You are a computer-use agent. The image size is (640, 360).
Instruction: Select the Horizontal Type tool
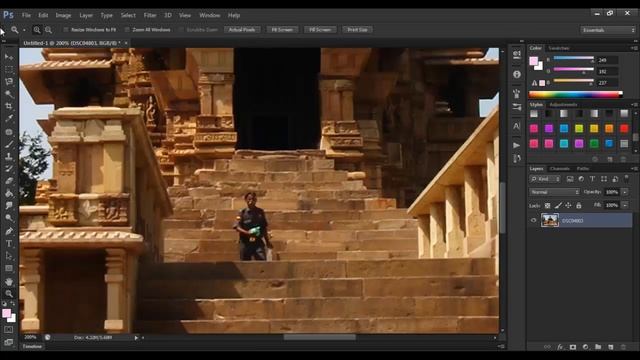9,244
